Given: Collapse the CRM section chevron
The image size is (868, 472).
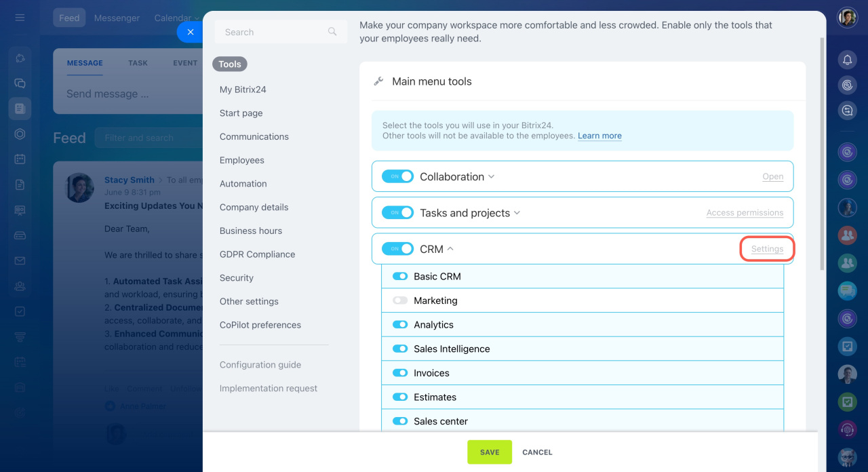Looking at the screenshot, I should click(x=450, y=249).
